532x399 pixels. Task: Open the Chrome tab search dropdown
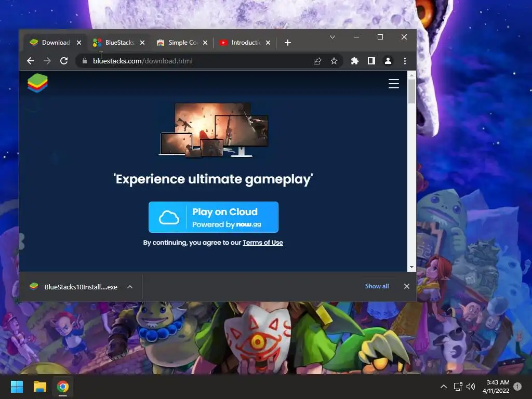[332, 37]
